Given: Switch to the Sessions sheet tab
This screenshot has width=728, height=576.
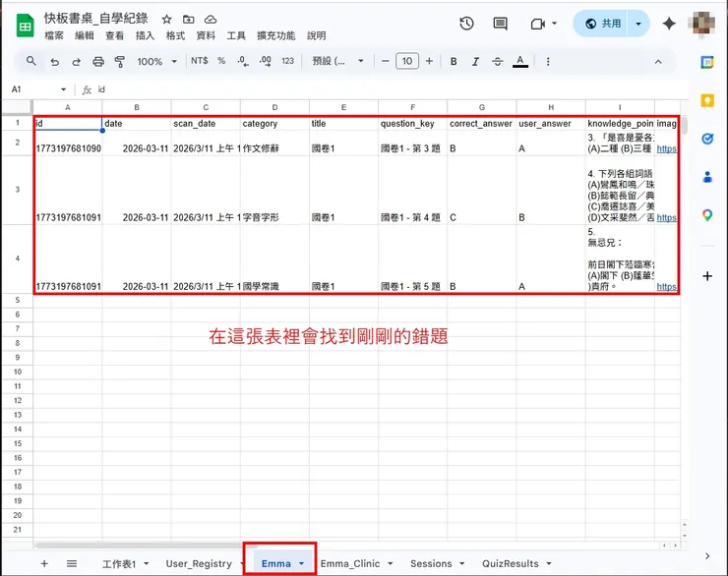Looking at the screenshot, I should pos(431,563).
